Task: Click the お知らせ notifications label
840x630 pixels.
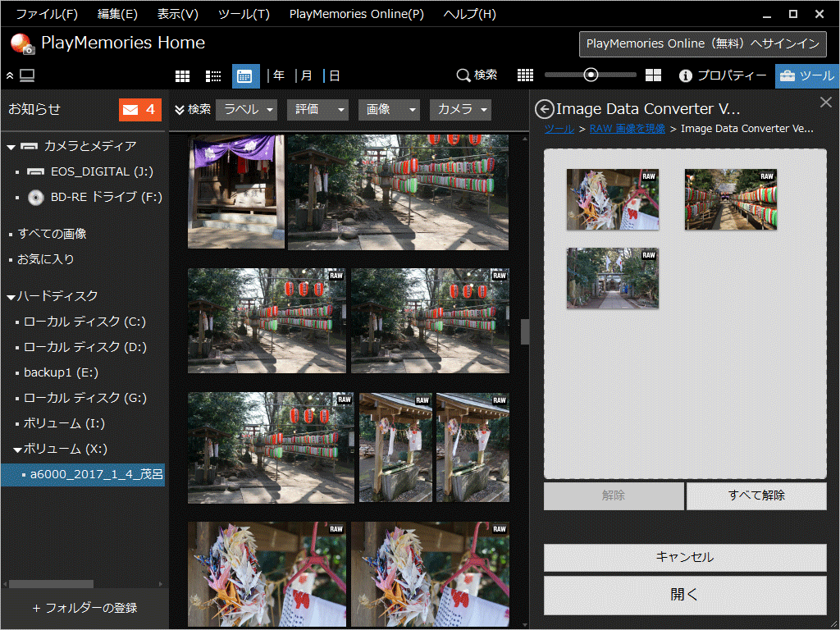Action: pyautogui.click(x=34, y=109)
